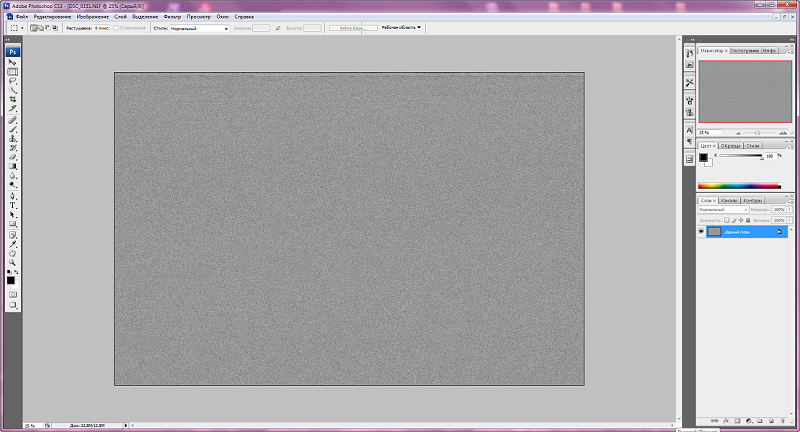Open the Character panel icon in dock
The height and width of the screenshot is (432, 800).
[689, 130]
